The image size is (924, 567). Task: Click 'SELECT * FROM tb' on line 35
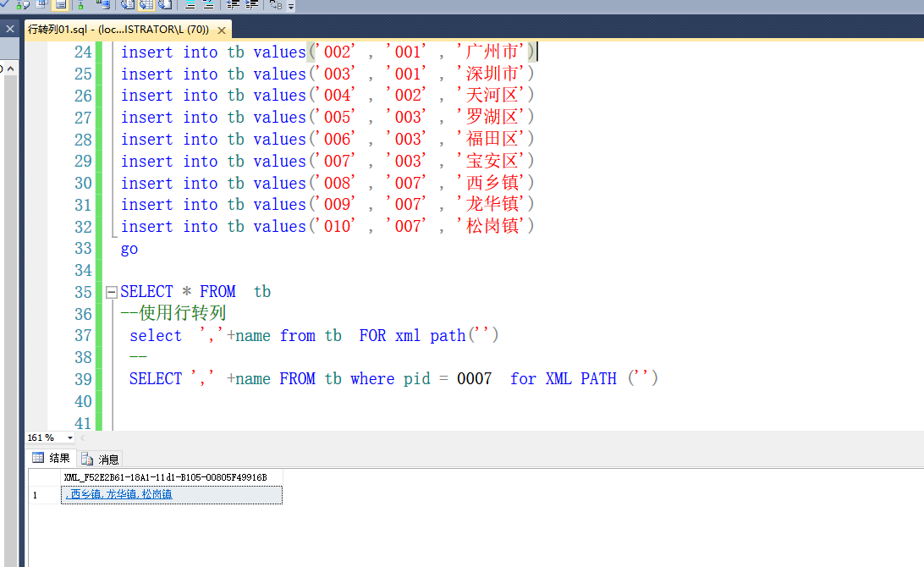[x=195, y=292]
